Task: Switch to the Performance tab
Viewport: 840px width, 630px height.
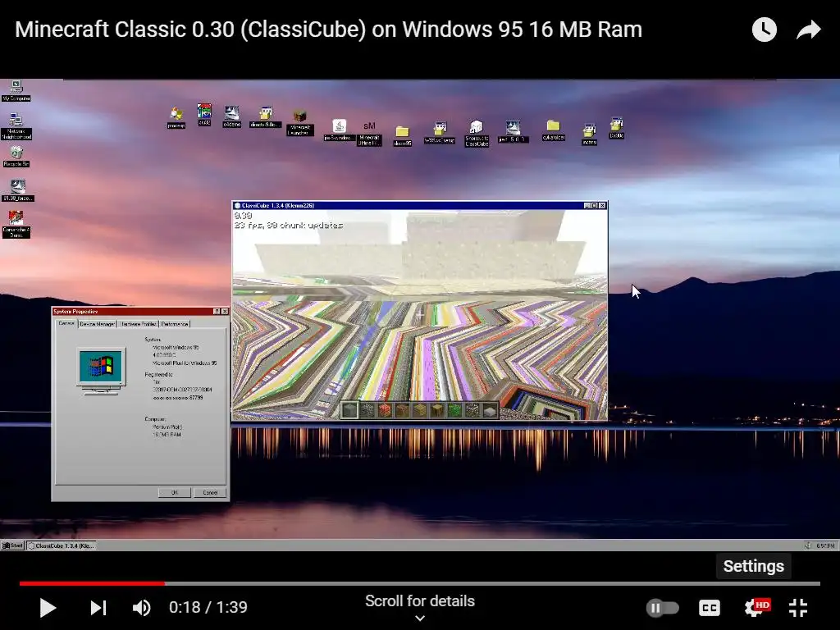Action: 175,323
